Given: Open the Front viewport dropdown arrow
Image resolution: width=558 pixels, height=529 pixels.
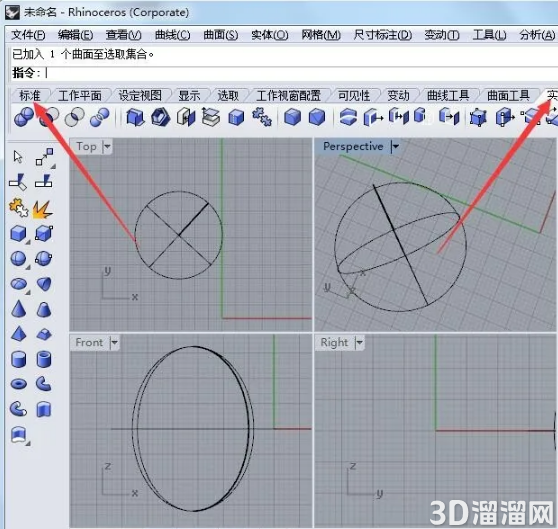Looking at the screenshot, I should pos(114,343).
